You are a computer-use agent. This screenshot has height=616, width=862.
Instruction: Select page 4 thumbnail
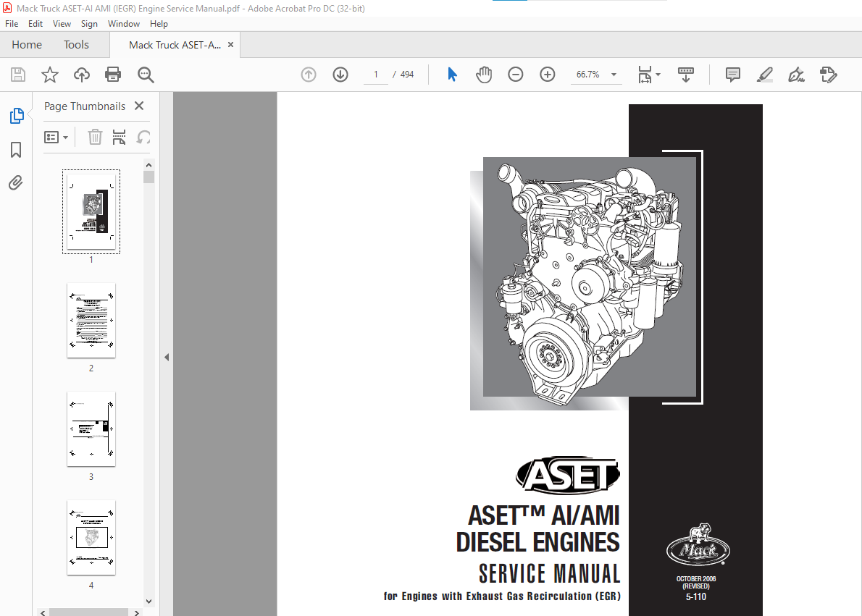click(91, 537)
